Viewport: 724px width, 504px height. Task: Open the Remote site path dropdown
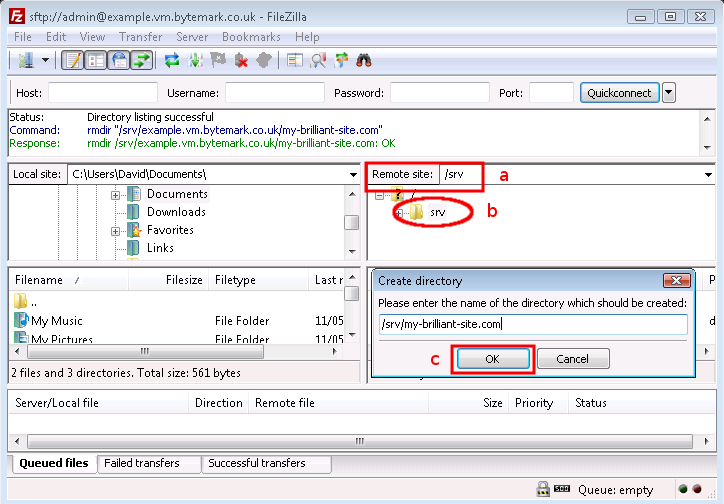coord(708,174)
